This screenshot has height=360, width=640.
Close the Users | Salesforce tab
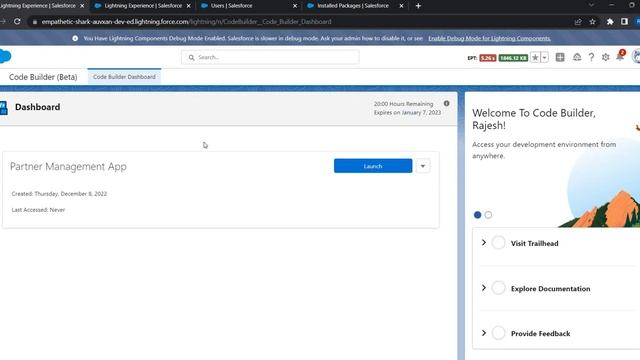coord(295,6)
